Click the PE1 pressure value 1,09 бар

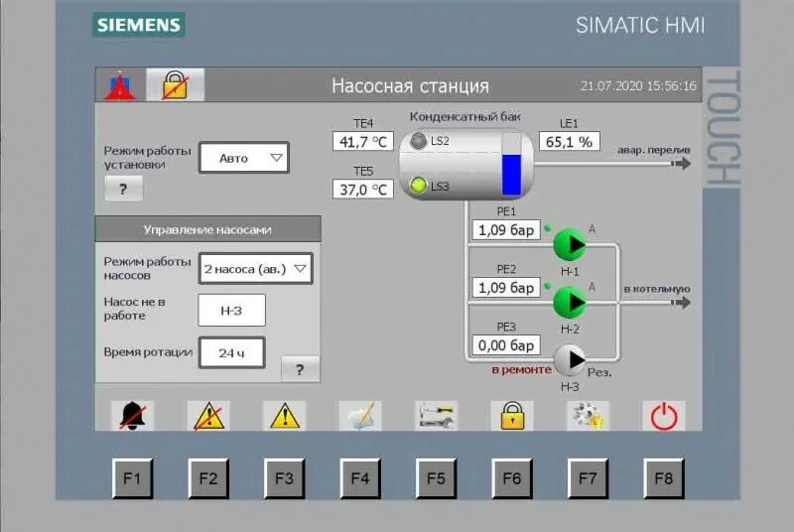(506, 230)
